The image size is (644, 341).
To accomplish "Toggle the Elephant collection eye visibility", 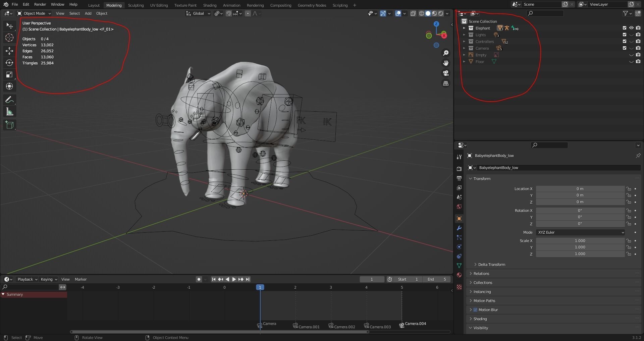I will coord(631,28).
